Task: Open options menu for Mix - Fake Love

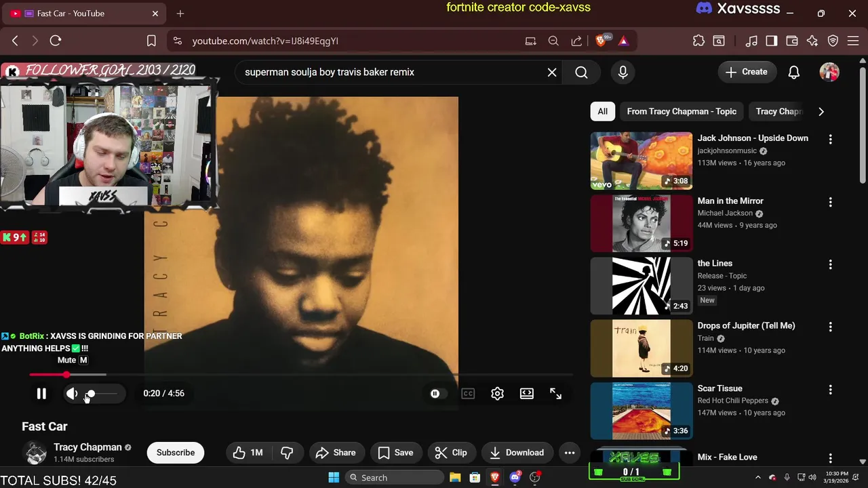Action: pyautogui.click(x=831, y=458)
